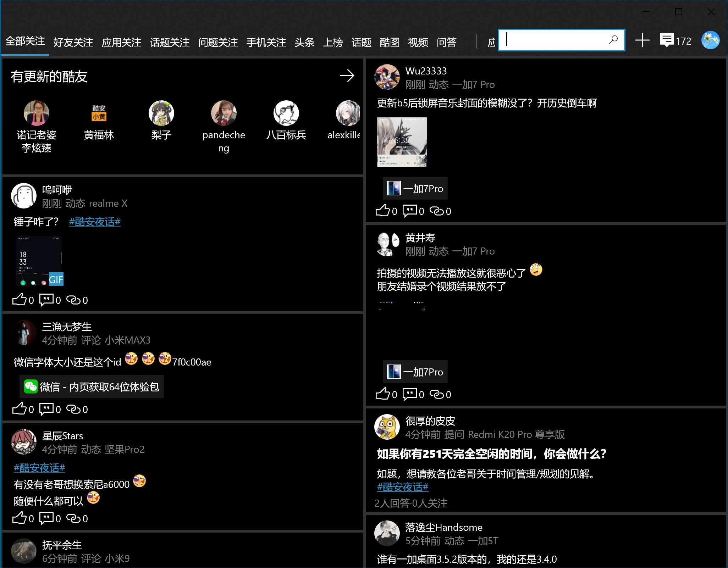Click the plus icon to create post
Viewport: 728px width, 568px height.
point(642,40)
